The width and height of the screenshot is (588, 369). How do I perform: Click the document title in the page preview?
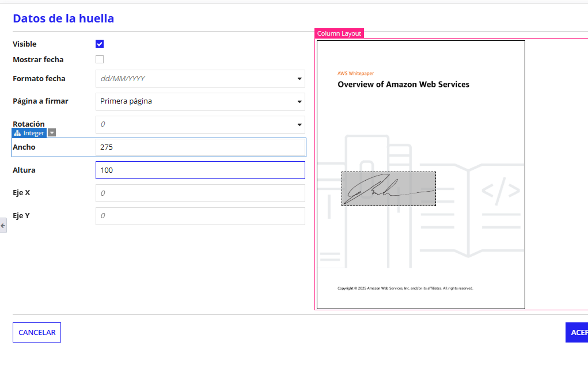point(403,85)
